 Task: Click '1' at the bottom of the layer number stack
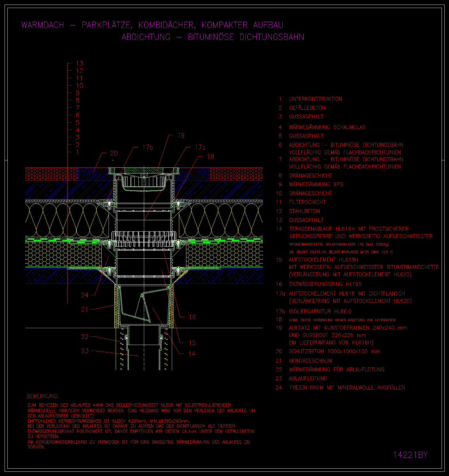[77, 152]
